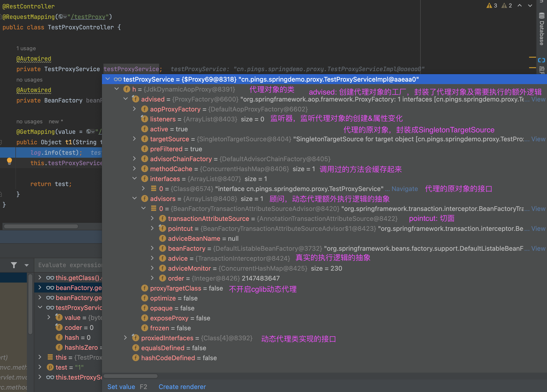Expand the advice TransactionInterceptor node
547x392 pixels.
[x=152, y=258]
